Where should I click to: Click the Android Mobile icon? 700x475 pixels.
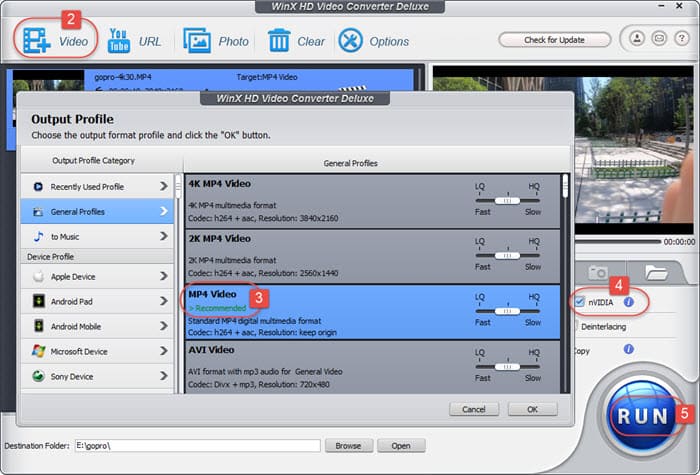point(39,326)
